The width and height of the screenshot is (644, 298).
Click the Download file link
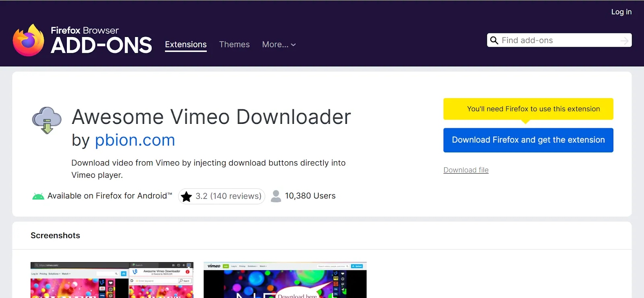point(466,170)
